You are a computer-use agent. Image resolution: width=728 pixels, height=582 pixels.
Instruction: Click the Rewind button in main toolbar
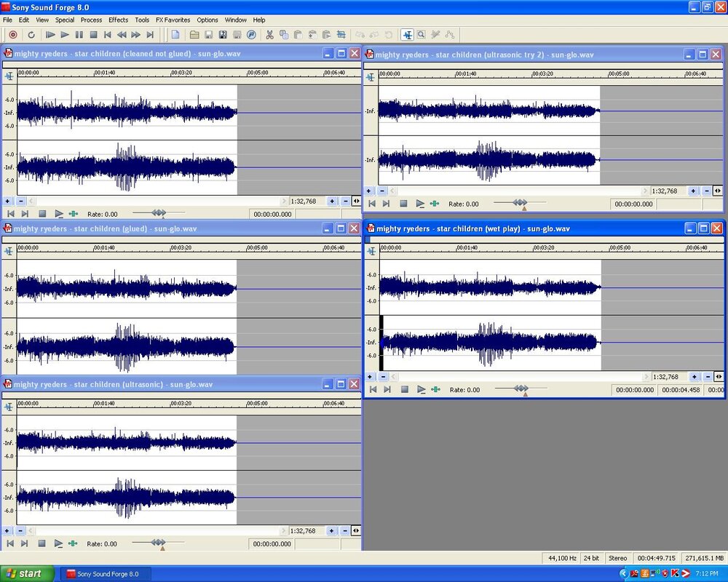[x=122, y=35]
